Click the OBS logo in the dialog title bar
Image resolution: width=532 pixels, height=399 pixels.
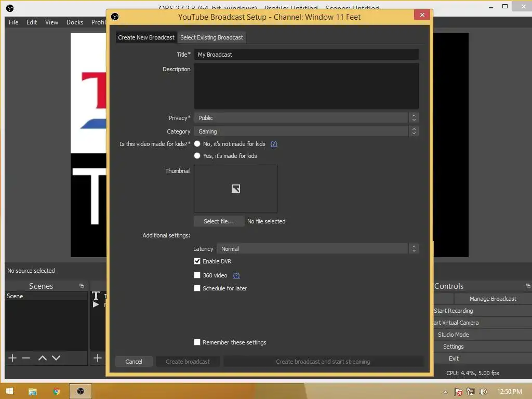tap(115, 17)
